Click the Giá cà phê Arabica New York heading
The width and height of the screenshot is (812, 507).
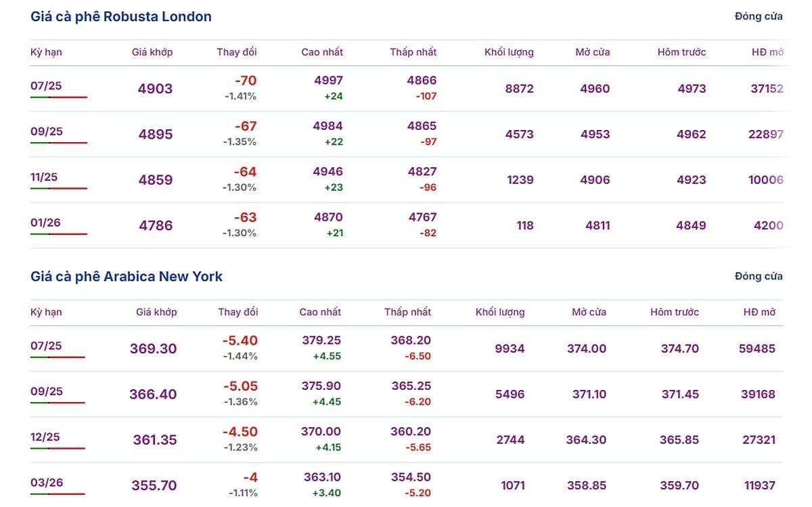(x=127, y=276)
